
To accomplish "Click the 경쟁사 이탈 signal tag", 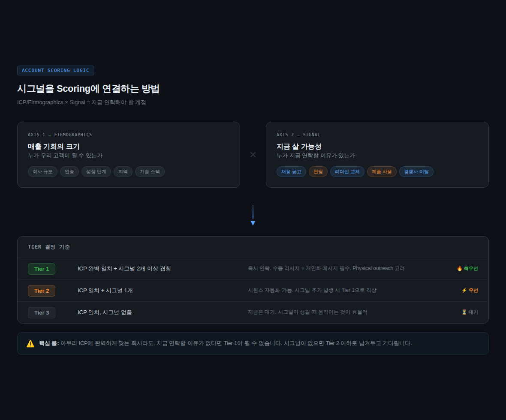I will coord(416,172).
